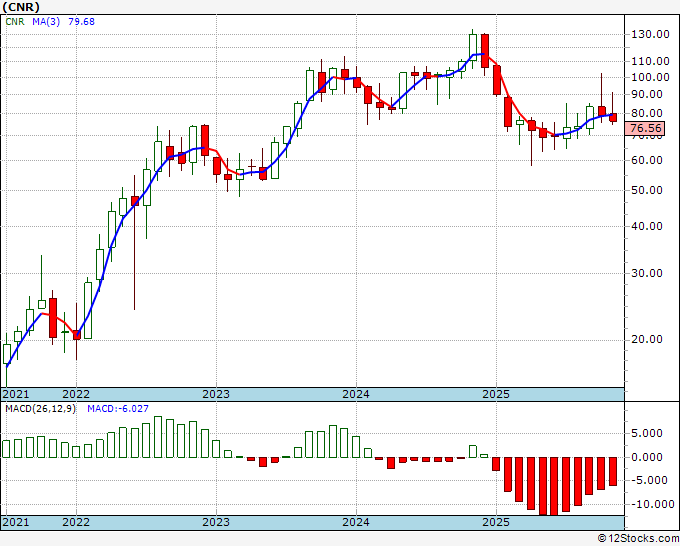The image size is (680, 546).
Task: Click the 20.00 price axis label
Action: (x=647, y=339)
